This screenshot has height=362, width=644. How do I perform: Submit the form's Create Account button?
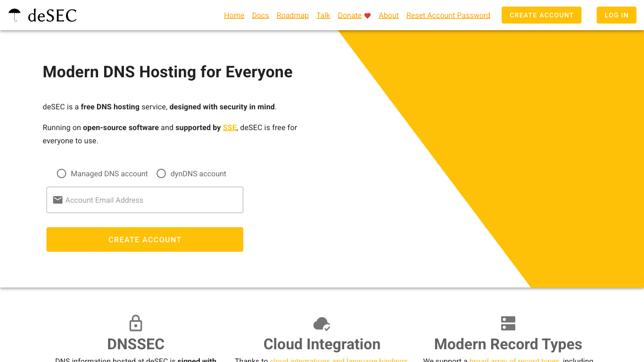[x=145, y=239]
